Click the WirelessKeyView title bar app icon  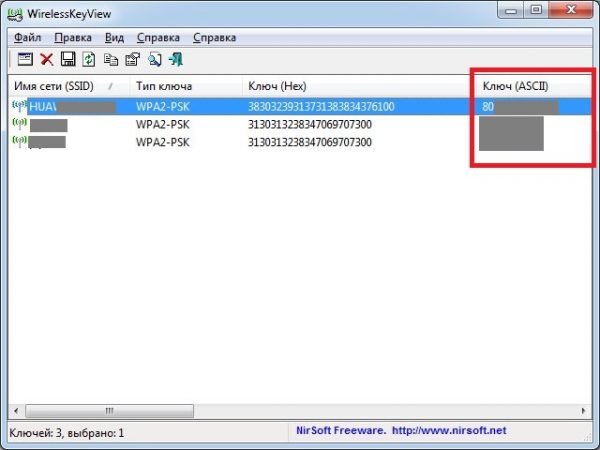pyautogui.click(x=15, y=14)
